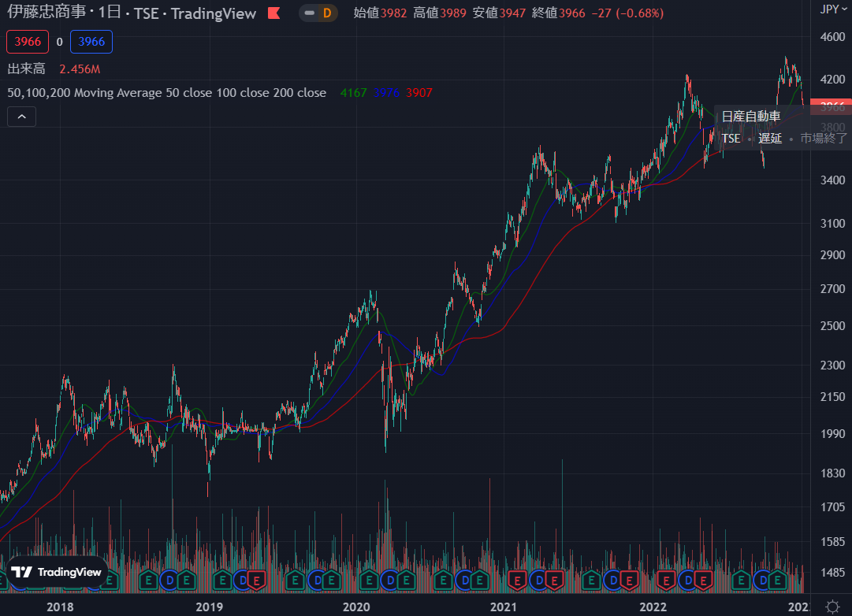Screen dimensions: 852x616
Task: Click the blue 3966 buy price button
Action: [x=91, y=42]
